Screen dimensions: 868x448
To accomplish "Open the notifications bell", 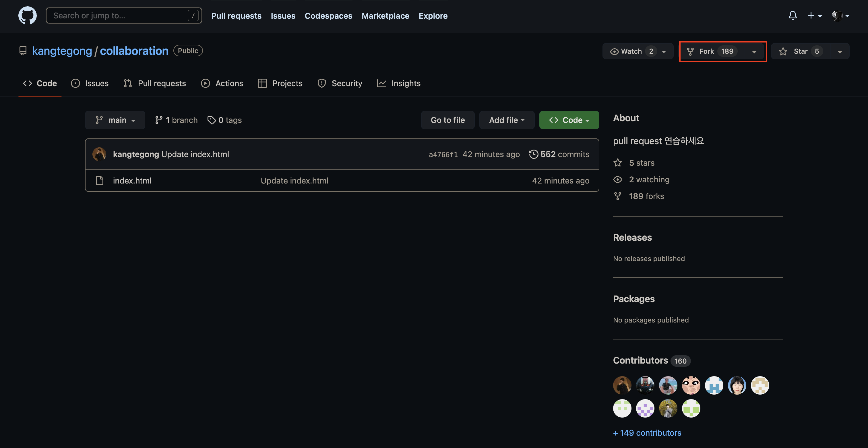I will [793, 16].
